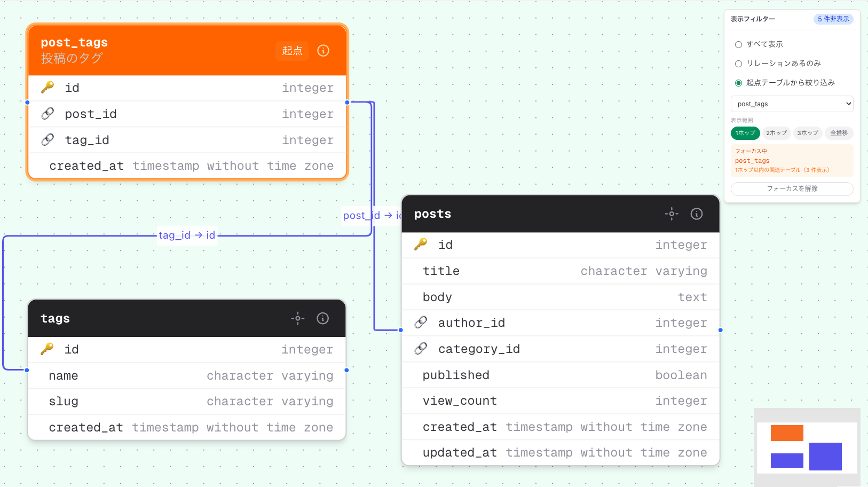
Task: Switch range to 2ホップ
Action: click(x=776, y=133)
